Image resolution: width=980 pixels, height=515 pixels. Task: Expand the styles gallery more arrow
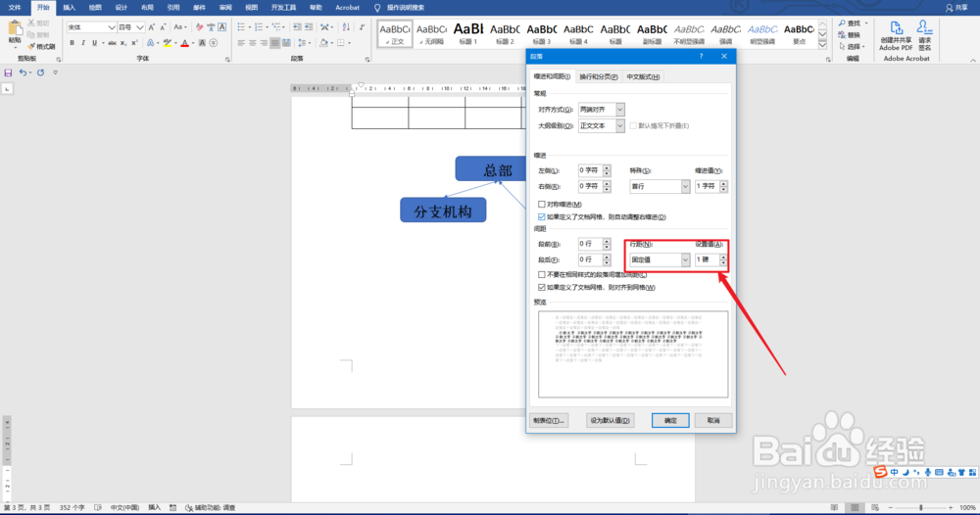click(822, 45)
